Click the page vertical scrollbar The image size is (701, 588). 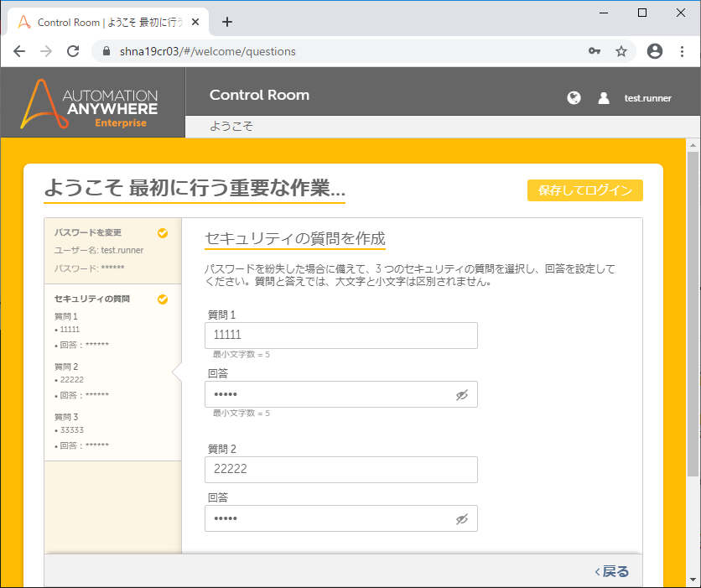pyautogui.click(x=693, y=336)
